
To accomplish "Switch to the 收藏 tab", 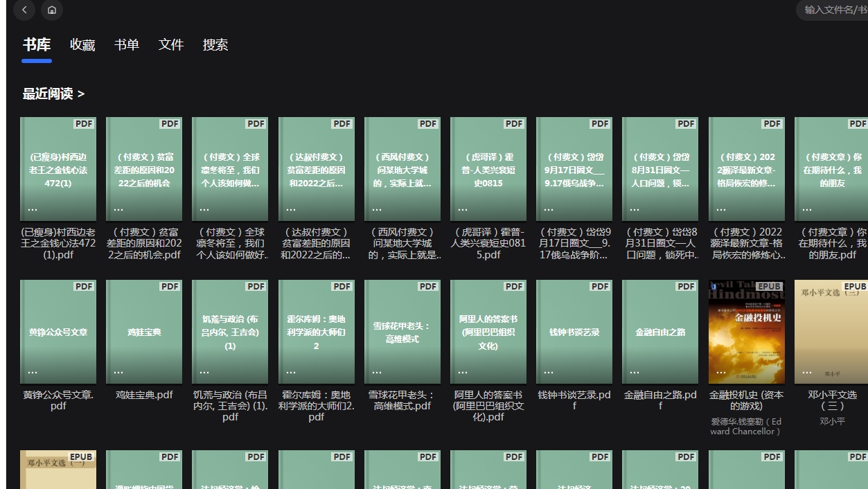I will (82, 45).
